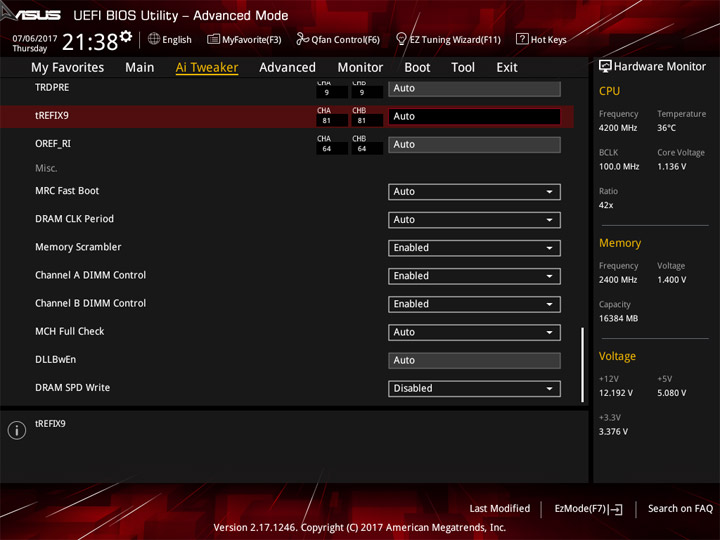The image size is (720, 540).
Task: Click the CPU temperature 36°C value
Action: coord(666,128)
